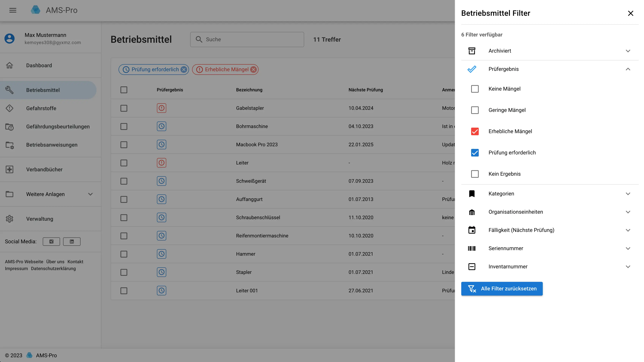Image resolution: width=644 pixels, height=362 pixels.
Task: Uncheck the Erhebliche Mängel filter checkbox
Action: 475,131
